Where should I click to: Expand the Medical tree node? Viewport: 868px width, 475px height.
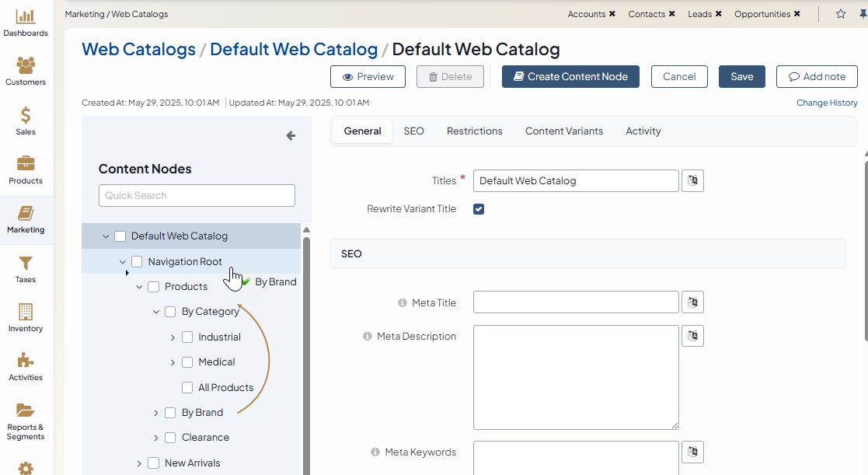pos(173,362)
